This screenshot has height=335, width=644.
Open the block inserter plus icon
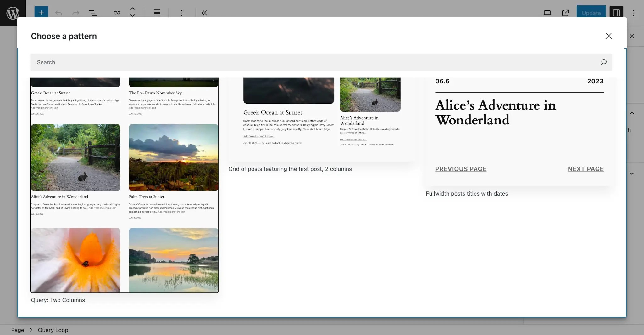41,13
